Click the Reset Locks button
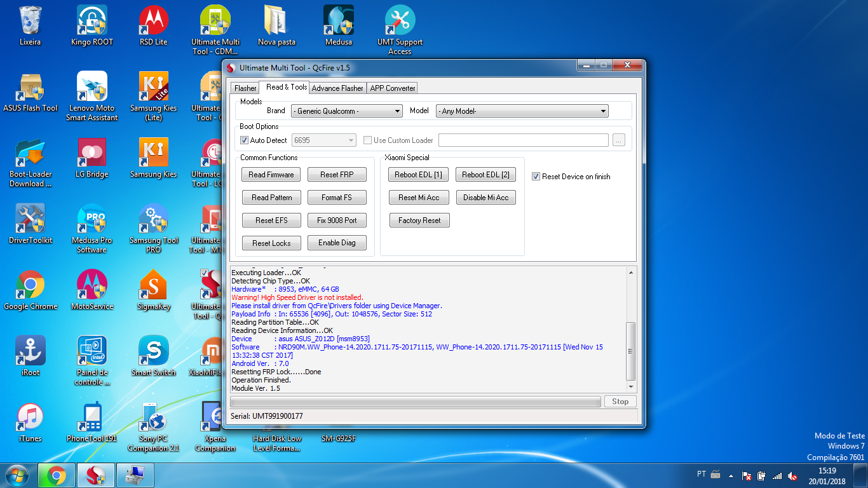The width and height of the screenshot is (868, 488). click(271, 243)
